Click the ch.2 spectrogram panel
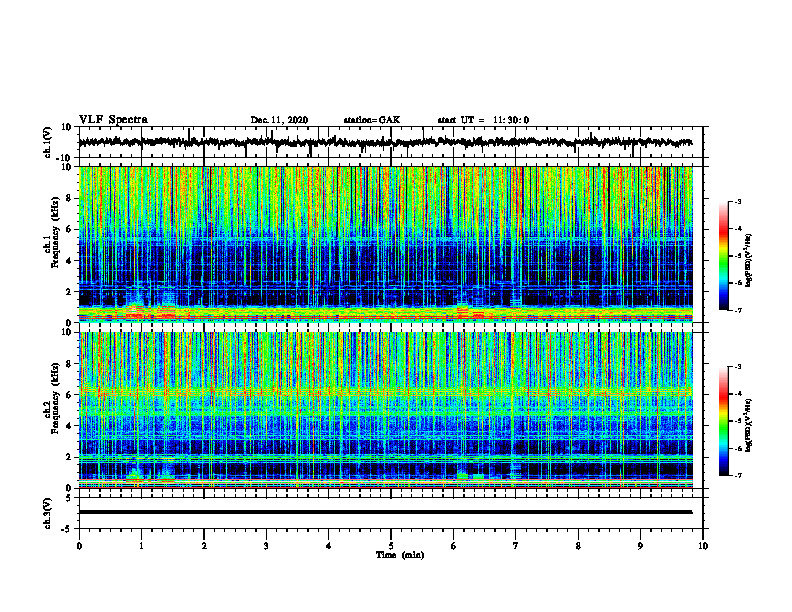 tap(385, 410)
